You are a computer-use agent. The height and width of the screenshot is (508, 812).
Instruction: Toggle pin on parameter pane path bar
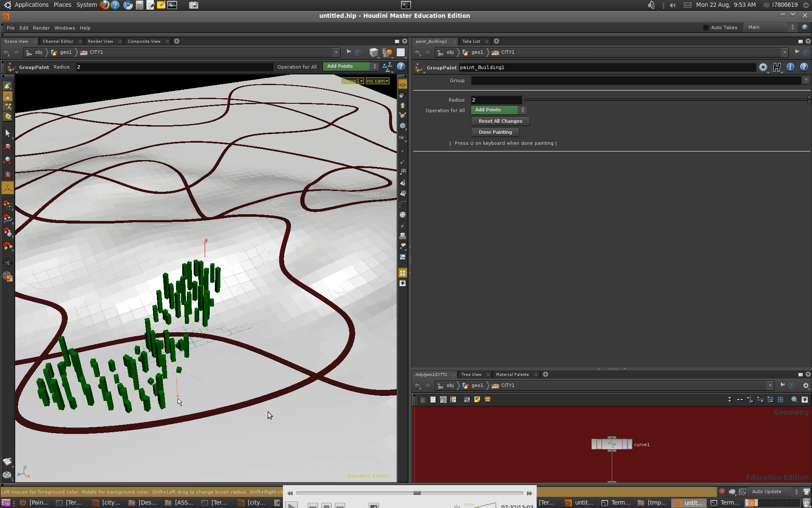coord(796,52)
